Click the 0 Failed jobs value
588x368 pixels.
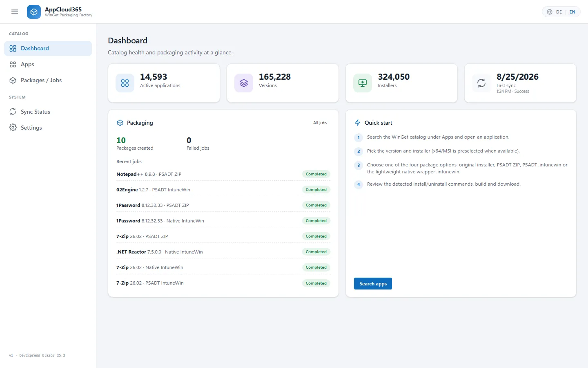(189, 140)
